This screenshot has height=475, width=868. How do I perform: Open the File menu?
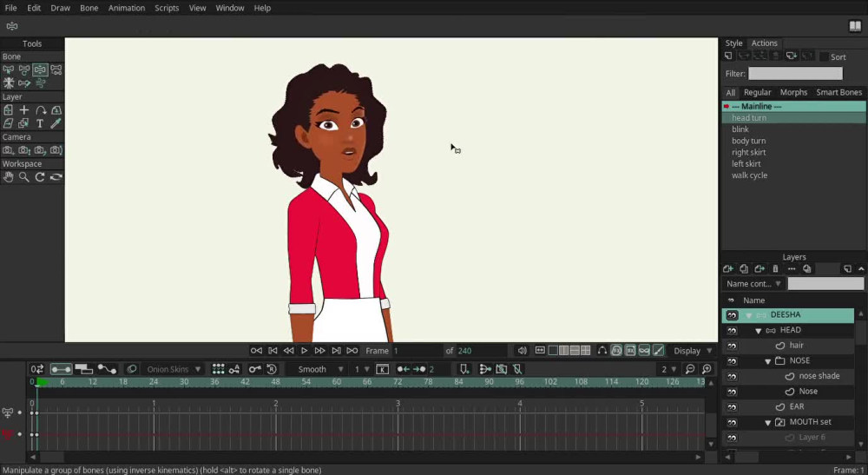(10, 8)
